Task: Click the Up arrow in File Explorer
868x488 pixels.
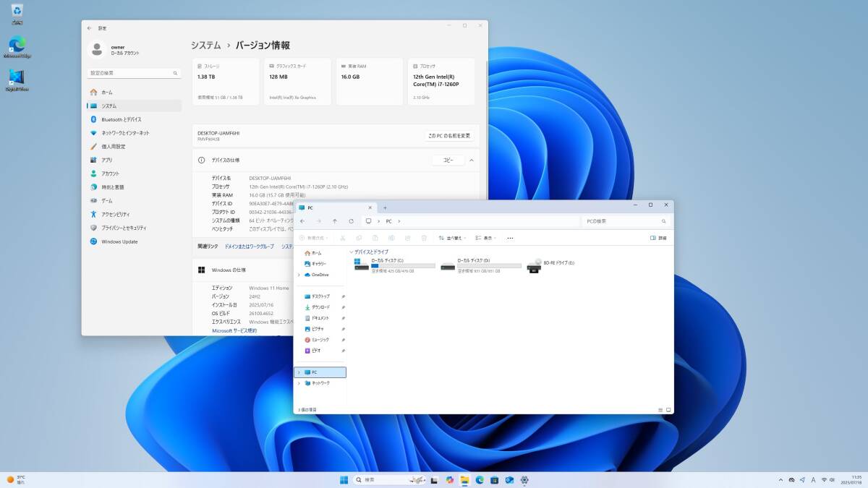Action: point(335,221)
